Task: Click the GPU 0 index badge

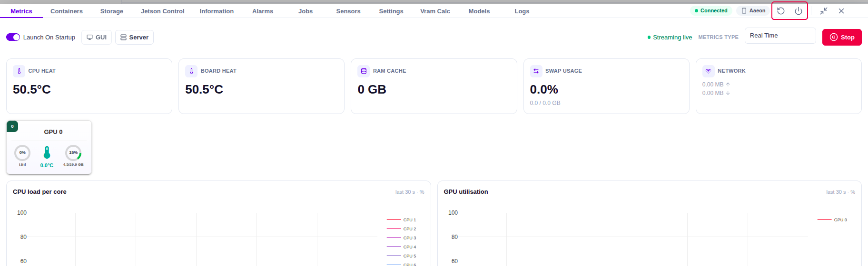Action: pos(12,126)
